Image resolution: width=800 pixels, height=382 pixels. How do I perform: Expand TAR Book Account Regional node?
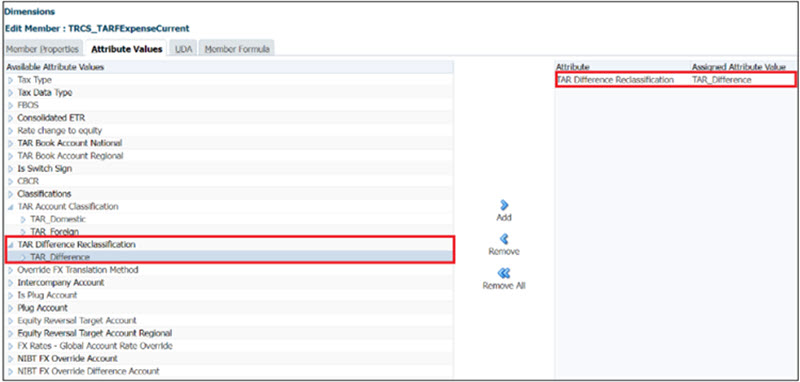pos(11,156)
